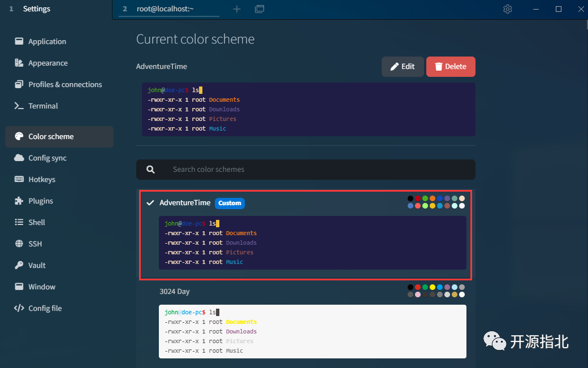The width and height of the screenshot is (588, 368).
Task: Open the Plugins puzzle section
Action: click(40, 201)
